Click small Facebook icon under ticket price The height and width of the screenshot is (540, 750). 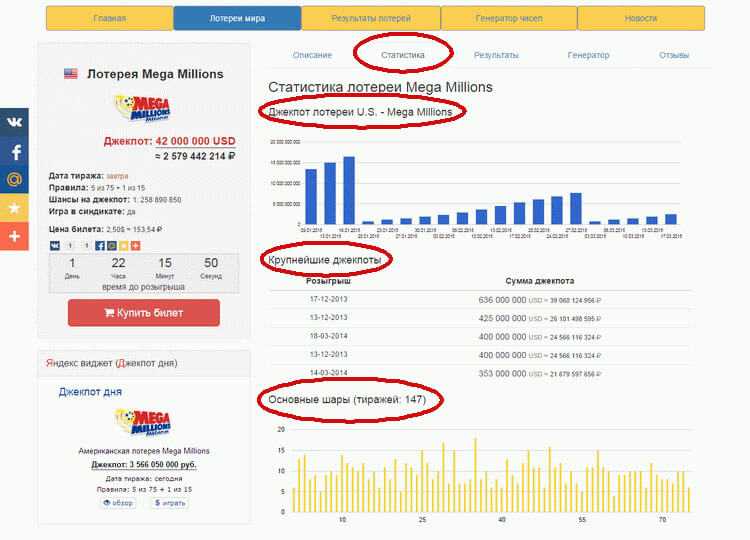point(99,245)
